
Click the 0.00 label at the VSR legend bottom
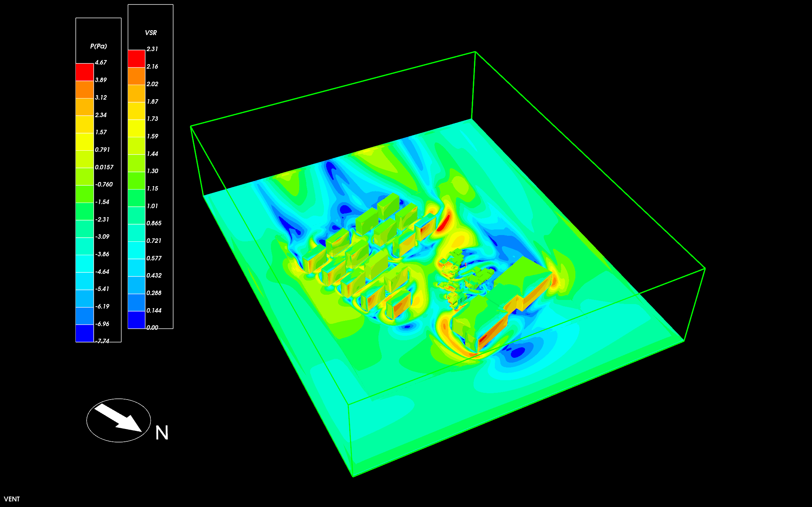[152, 328]
